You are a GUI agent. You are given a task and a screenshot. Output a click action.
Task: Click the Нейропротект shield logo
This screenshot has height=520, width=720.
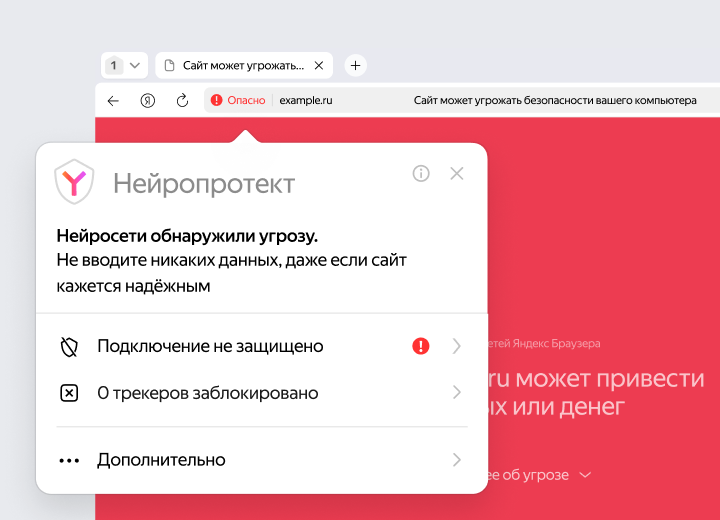(74, 181)
